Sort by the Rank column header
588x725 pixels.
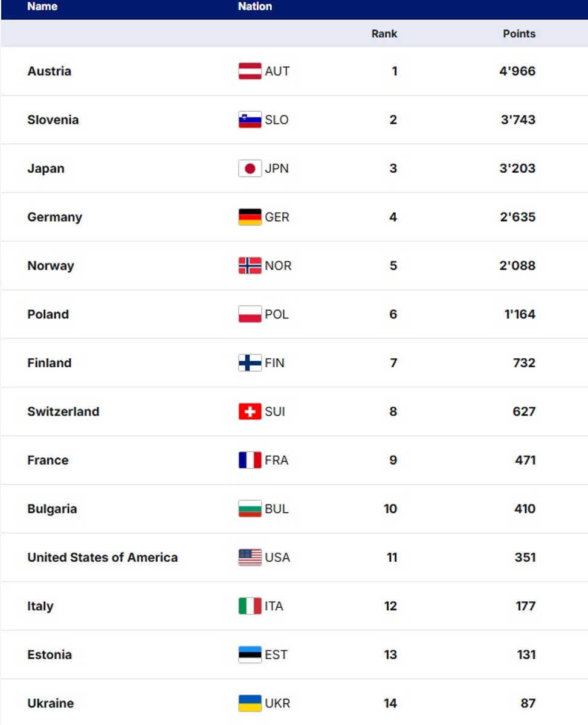[x=384, y=34]
